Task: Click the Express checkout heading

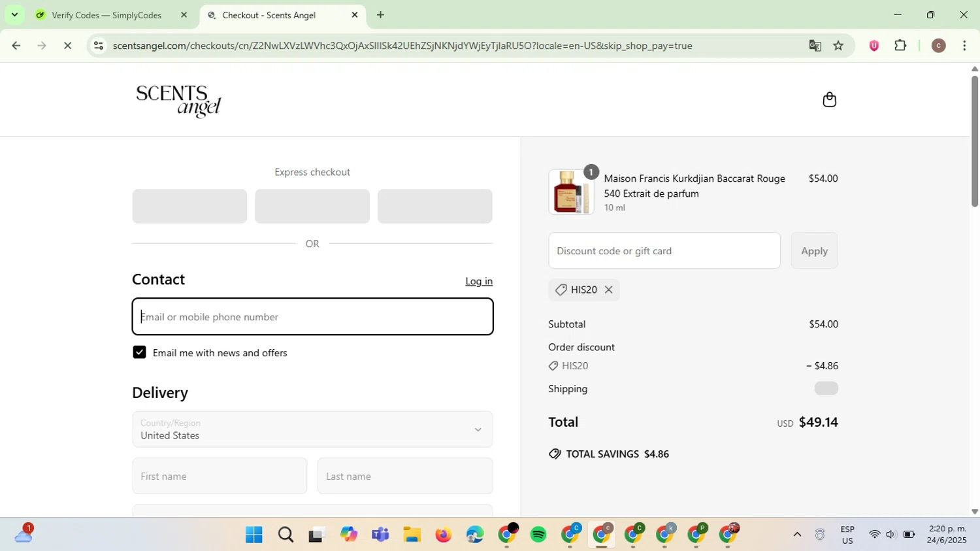Action: [x=312, y=172]
